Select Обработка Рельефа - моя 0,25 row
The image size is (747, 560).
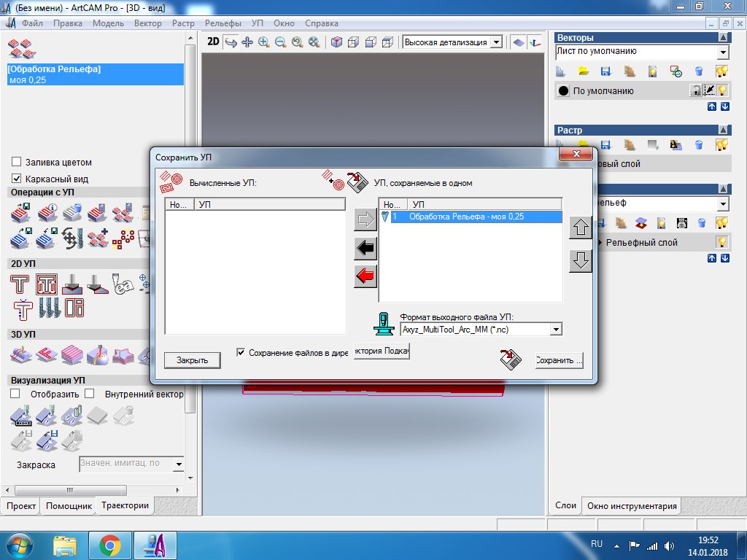[471, 217]
